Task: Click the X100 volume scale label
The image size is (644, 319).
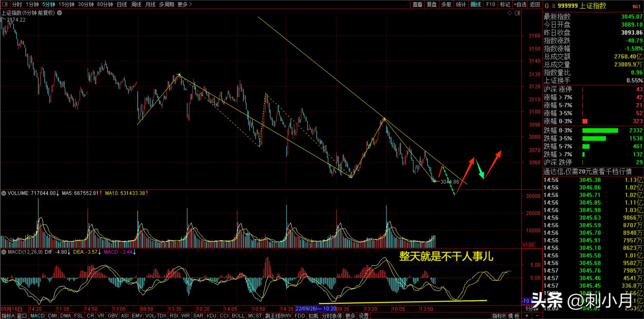Action: (x=528, y=245)
